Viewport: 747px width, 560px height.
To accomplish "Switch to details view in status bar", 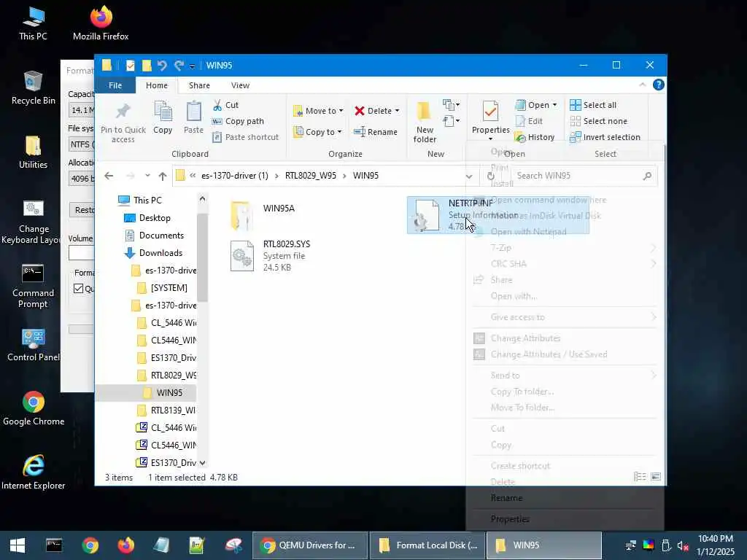I will coord(640,477).
